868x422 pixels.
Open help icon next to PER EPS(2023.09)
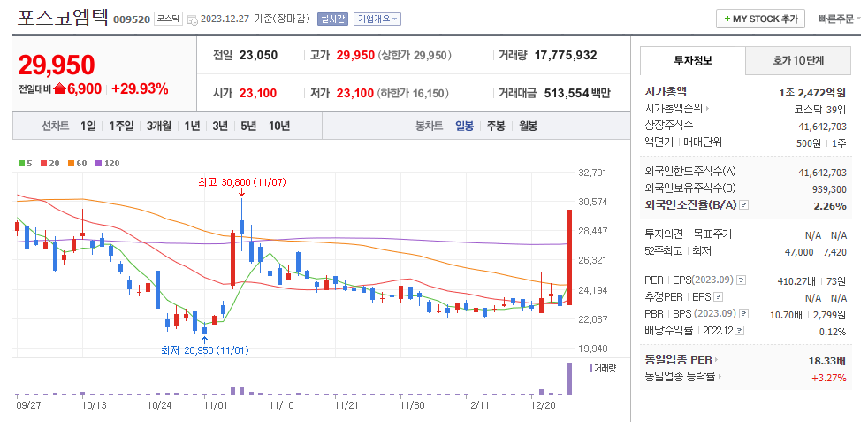point(742,280)
